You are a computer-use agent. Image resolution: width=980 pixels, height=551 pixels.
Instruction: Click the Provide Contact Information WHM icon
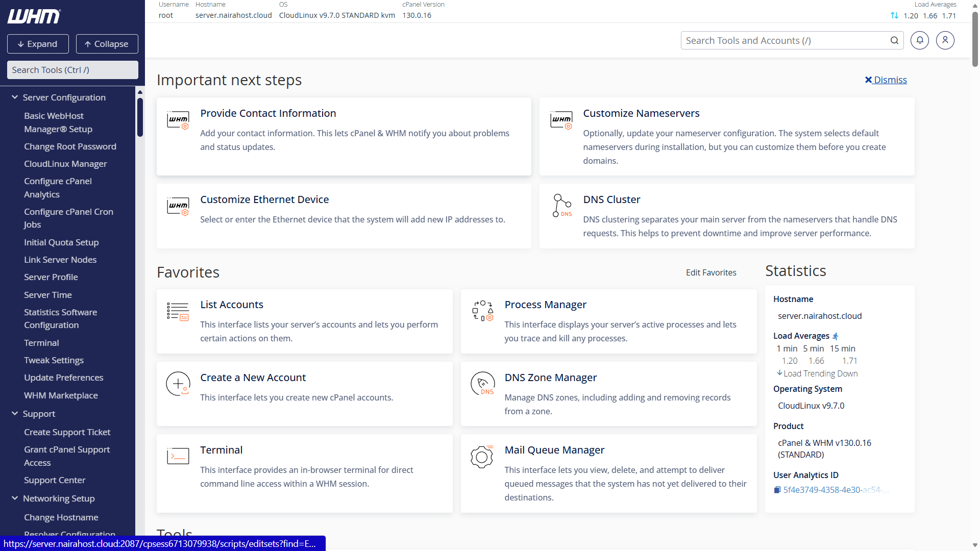(x=178, y=120)
